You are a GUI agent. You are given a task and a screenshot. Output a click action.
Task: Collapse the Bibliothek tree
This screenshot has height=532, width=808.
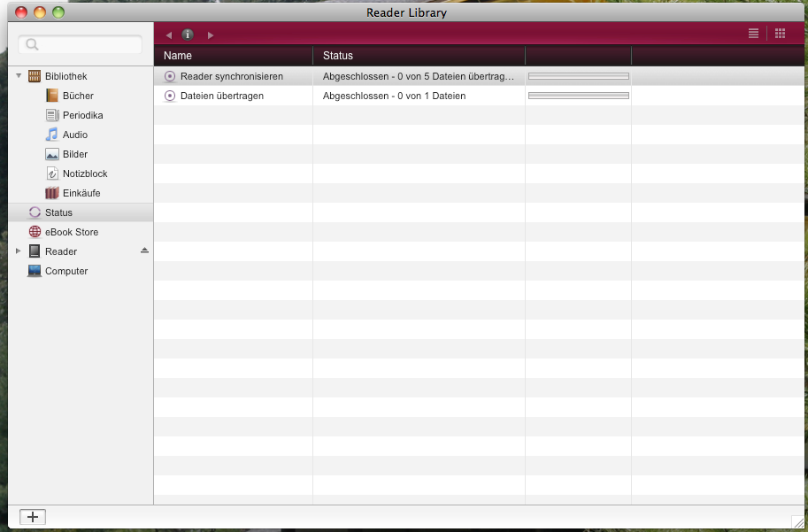pos(19,76)
